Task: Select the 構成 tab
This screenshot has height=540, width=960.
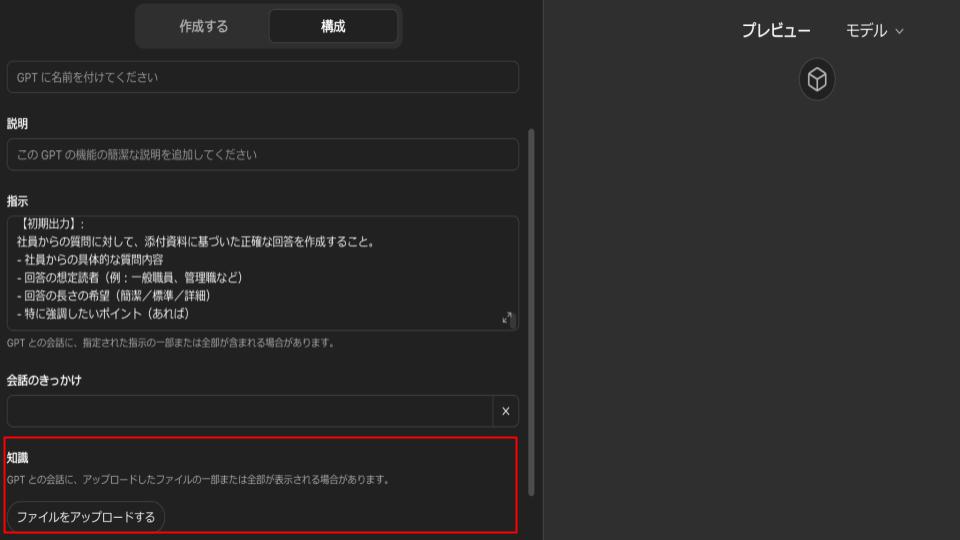Action: [x=333, y=27]
